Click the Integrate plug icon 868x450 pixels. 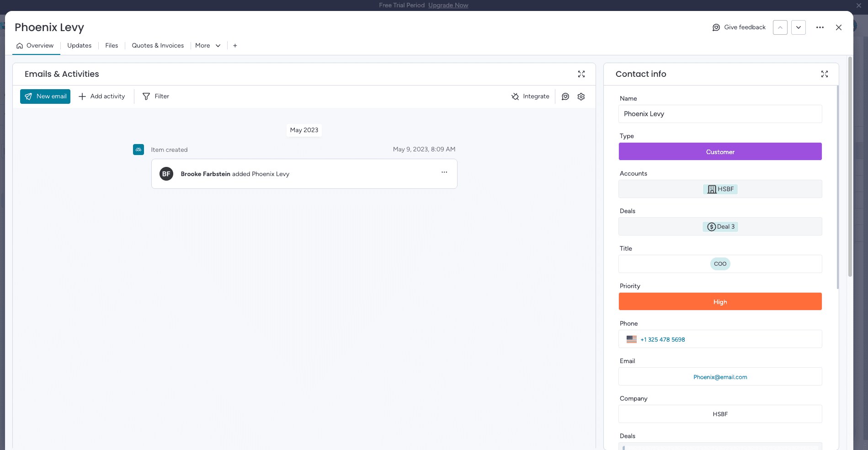click(515, 96)
